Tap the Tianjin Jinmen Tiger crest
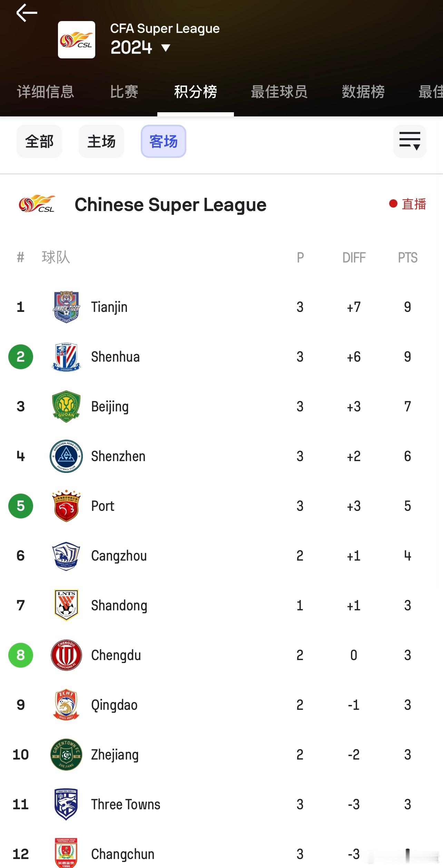443x868 pixels. pos(66,307)
